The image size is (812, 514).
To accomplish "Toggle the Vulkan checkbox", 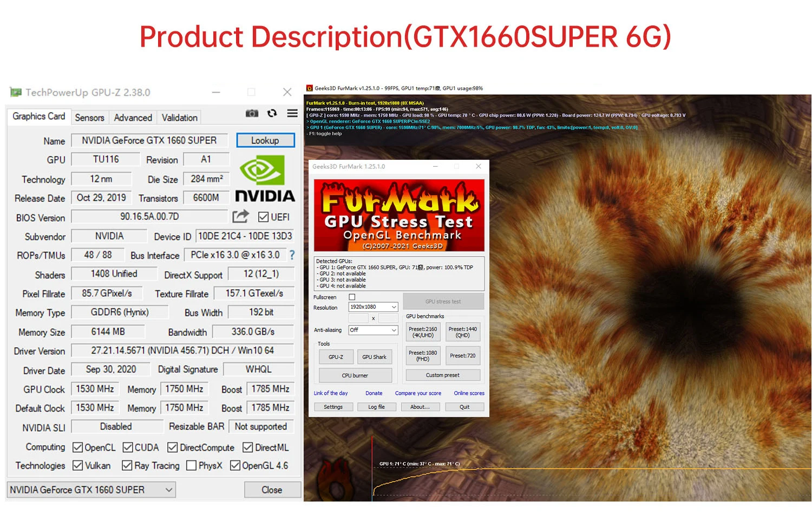I will [78, 465].
